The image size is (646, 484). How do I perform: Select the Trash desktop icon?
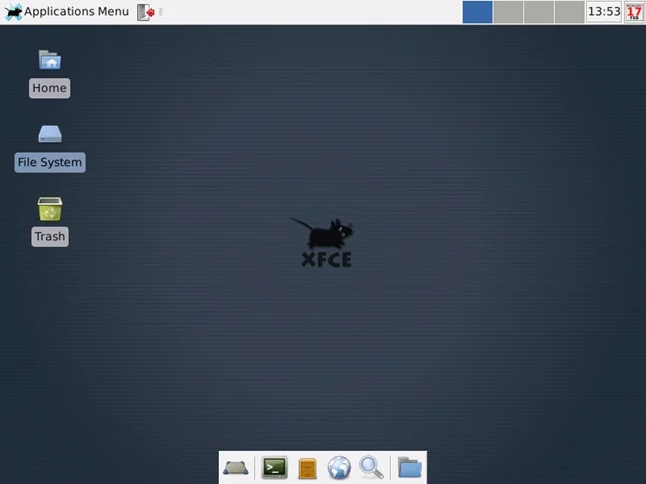pyautogui.click(x=50, y=208)
